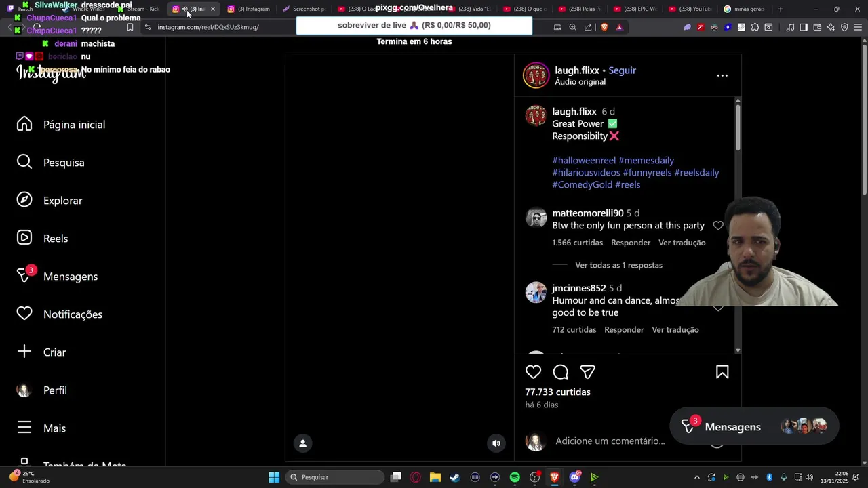Image resolution: width=868 pixels, height=488 pixels.
Task: Open the floating Mensagens popup button
Action: [754, 426]
